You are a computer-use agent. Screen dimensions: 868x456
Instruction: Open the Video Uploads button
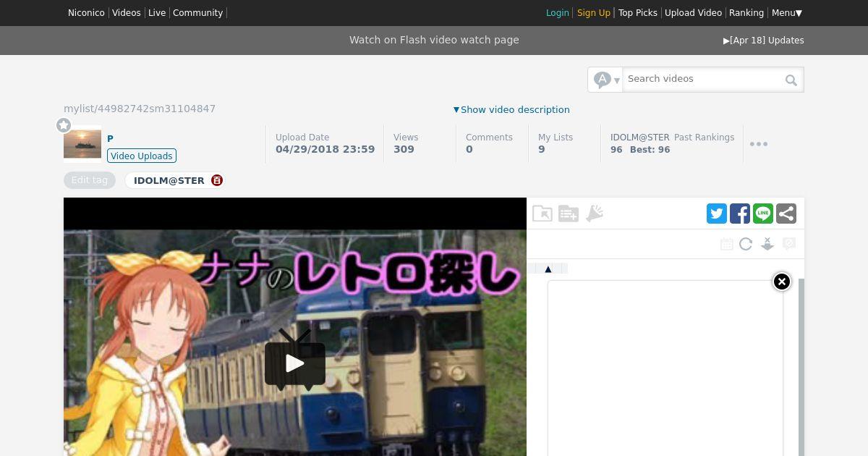coord(142,156)
